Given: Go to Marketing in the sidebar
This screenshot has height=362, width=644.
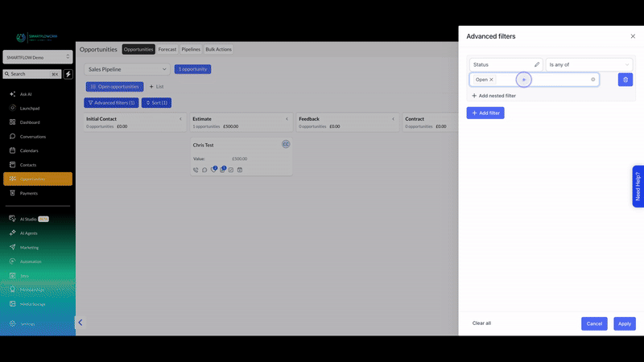Looking at the screenshot, I should pyautogui.click(x=29, y=248).
